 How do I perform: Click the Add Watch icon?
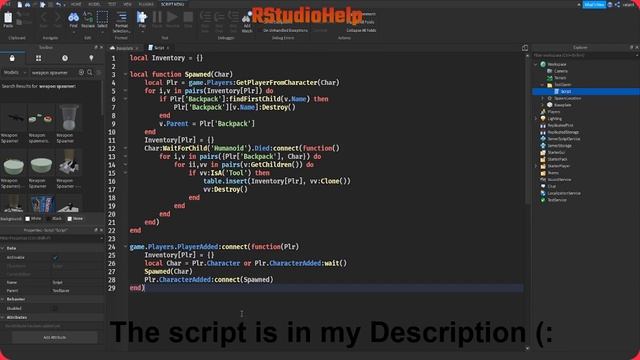click(x=247, y=18)
